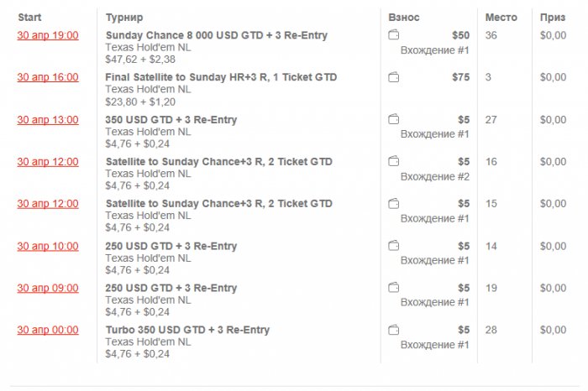588x391 pixels.
Task: Select Final Satellite to Sunday HR tournament title
Action: 221,77
